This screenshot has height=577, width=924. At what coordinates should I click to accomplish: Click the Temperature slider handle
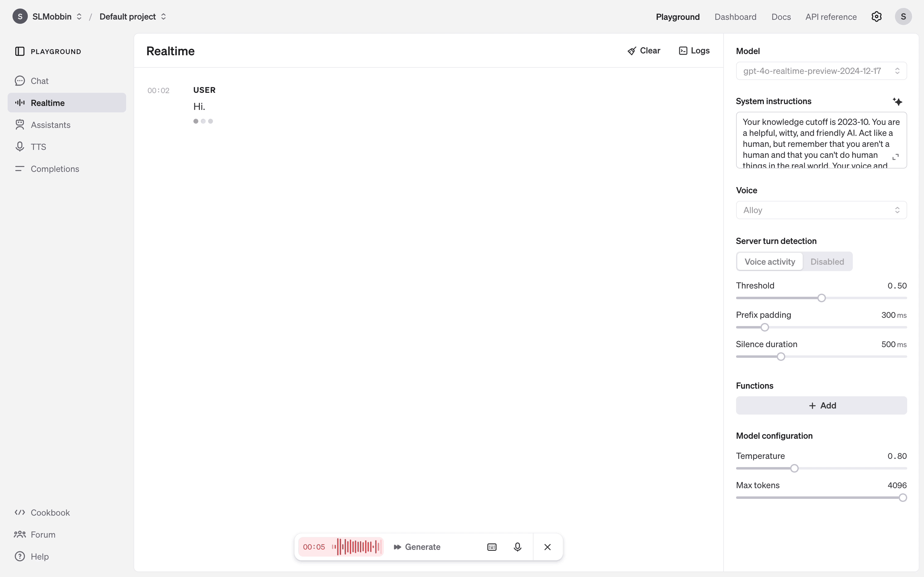click(794, 468)
